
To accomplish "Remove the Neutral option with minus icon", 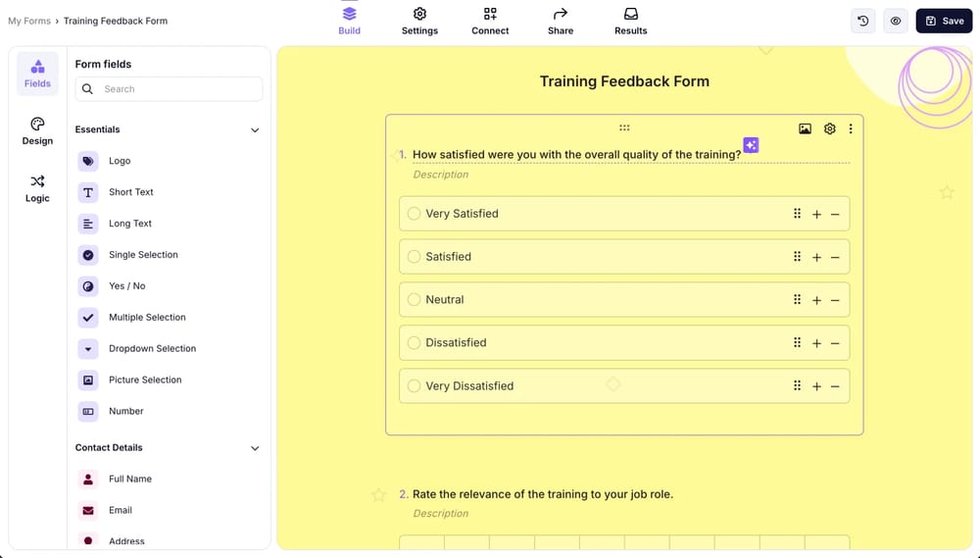I will (x=835, y=300).
